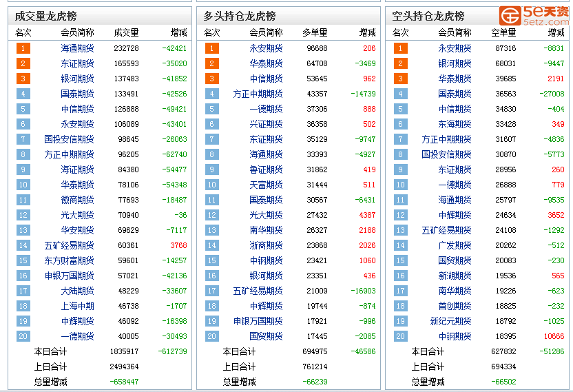573x392 pixels.
Task: Open 永安期货 in 空头持仓龙虎榜 rank 1
Action: tap(455, 48)
